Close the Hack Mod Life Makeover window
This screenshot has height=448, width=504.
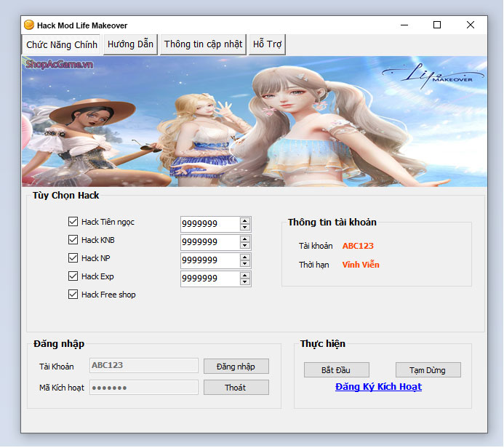click(x=471, y=25)
